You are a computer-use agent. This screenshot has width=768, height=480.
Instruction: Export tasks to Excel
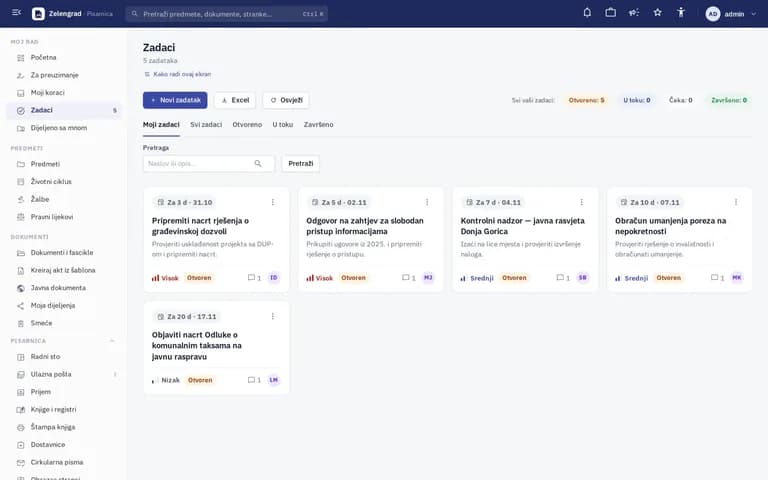pyautogui.click(x=235, y=100)
